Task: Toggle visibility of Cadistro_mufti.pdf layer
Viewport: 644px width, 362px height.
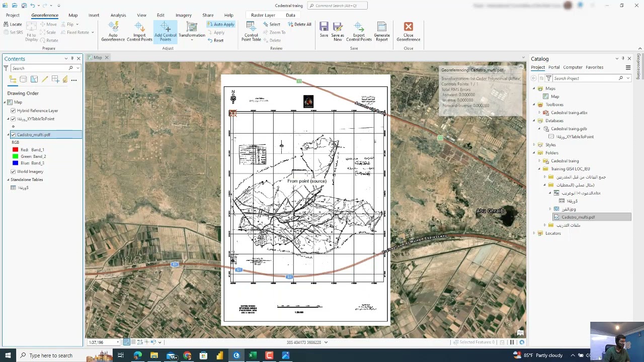Action: [x=13, y=135]
